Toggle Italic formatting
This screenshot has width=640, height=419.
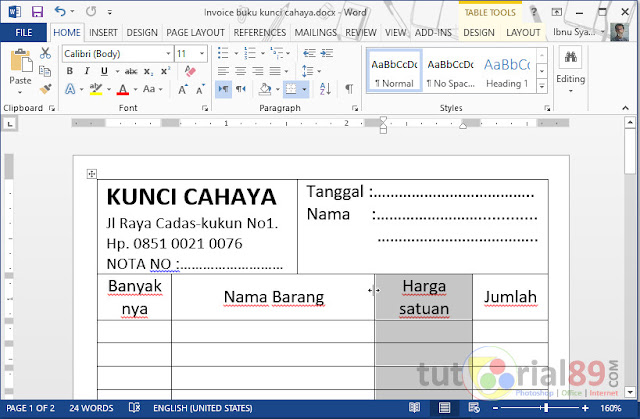(87, 71)
